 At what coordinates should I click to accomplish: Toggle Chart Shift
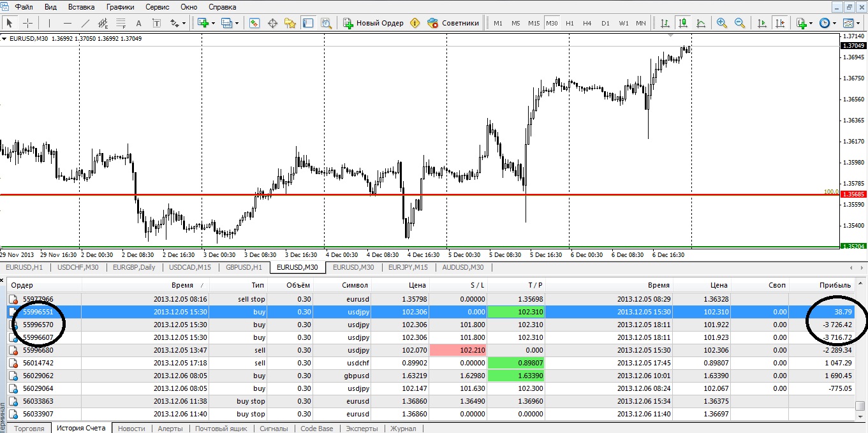(x=779, y=23)
